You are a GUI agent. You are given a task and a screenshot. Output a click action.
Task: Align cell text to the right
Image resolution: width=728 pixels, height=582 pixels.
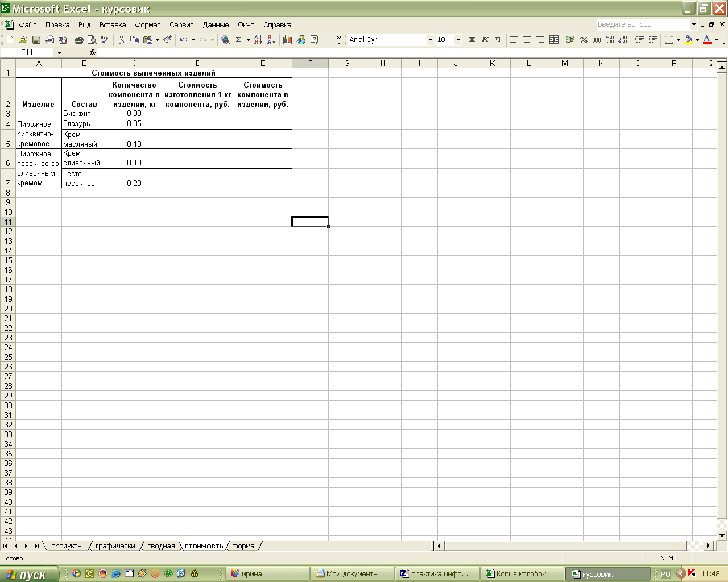[540, 40]
